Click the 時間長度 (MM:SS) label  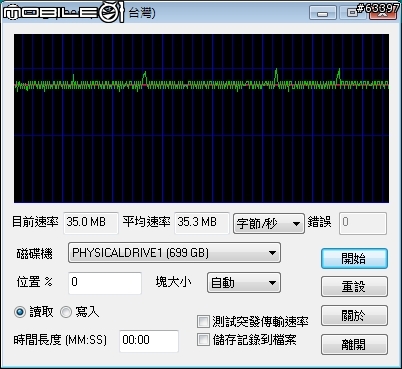coord(60,340)
